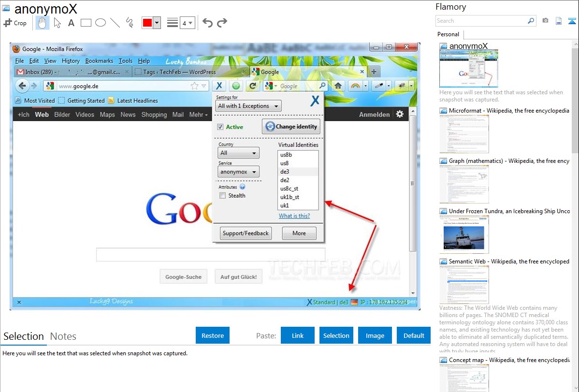Open the Semantic Web snapshot thumbnail

(x=464, y=285)
